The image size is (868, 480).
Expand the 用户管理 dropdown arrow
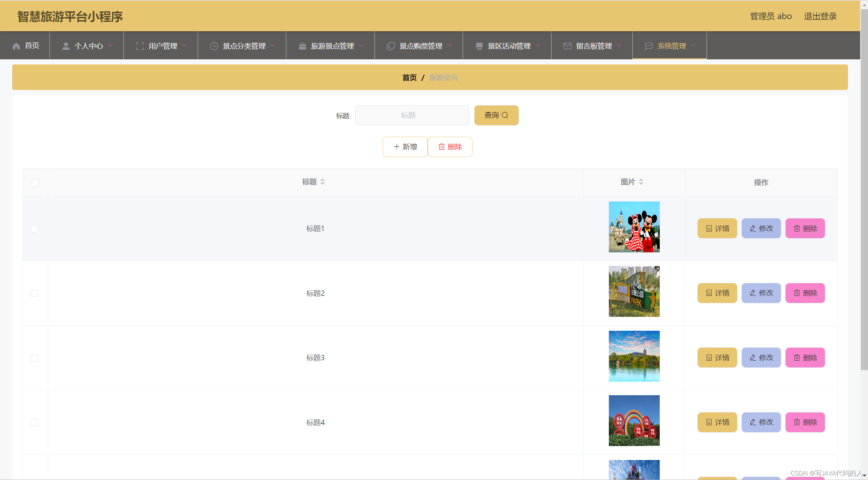click(185, 45)
